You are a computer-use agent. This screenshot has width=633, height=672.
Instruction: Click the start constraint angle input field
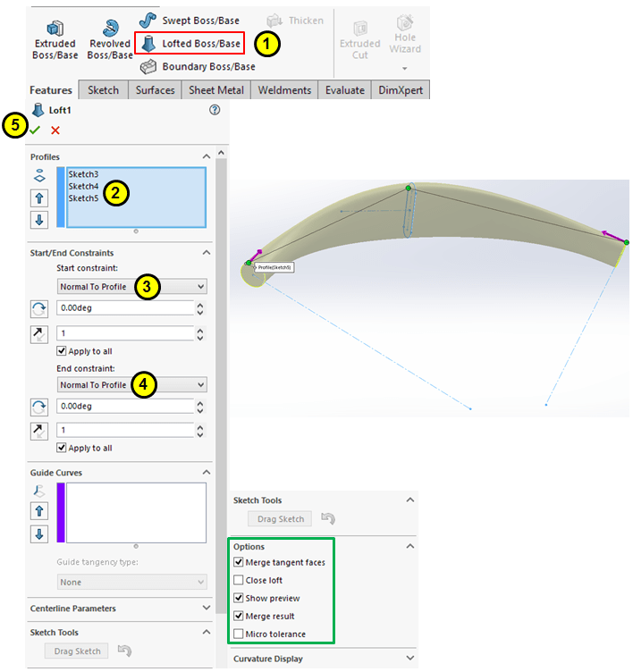click(124, 308)
